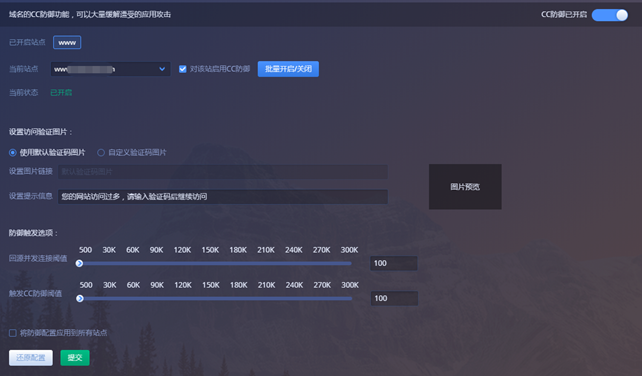Submit settings with green 提交 button
The width and height of the screenshot is (642, 376).
75,358
